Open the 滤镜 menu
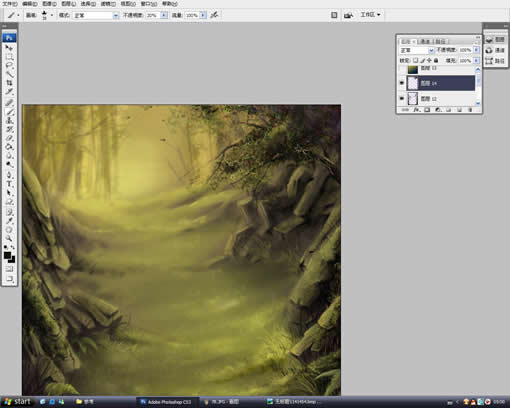Screen dimensions: 510x408 click(108, 4)
